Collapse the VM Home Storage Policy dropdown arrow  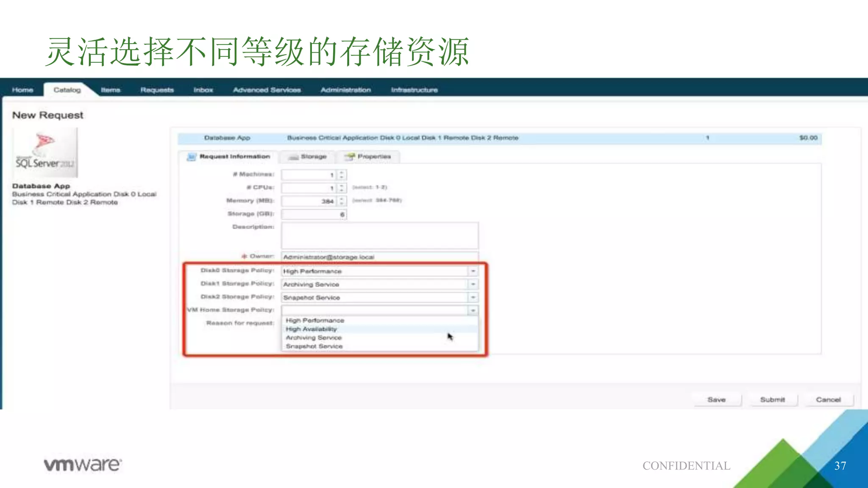coord(473,311)
